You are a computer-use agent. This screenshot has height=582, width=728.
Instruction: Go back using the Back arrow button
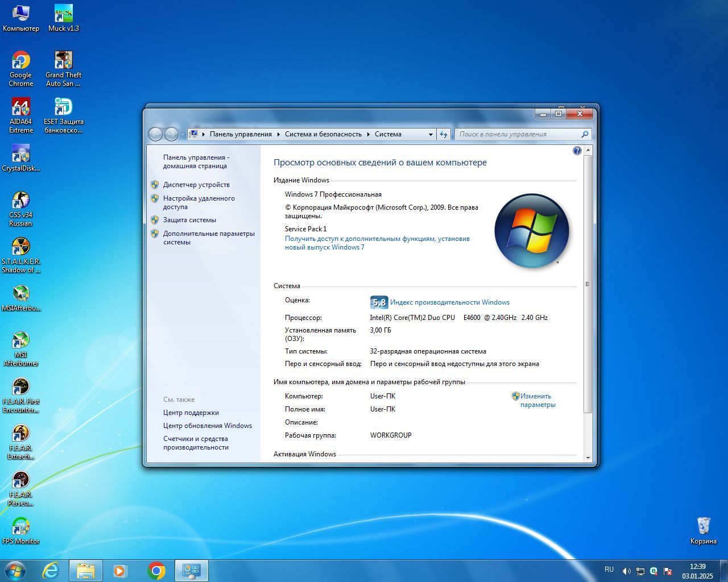click(155, 134)
